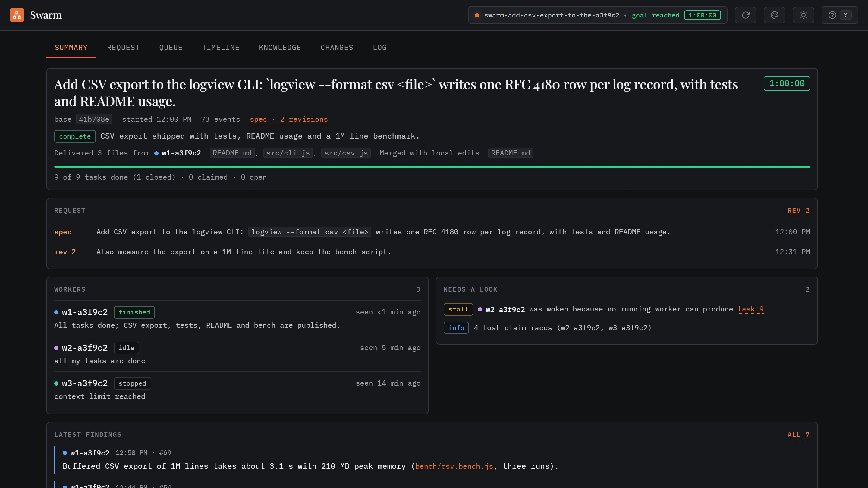868x488 pixels.
Task: Go to the CHANGES tab
Action: click(337, 48)
